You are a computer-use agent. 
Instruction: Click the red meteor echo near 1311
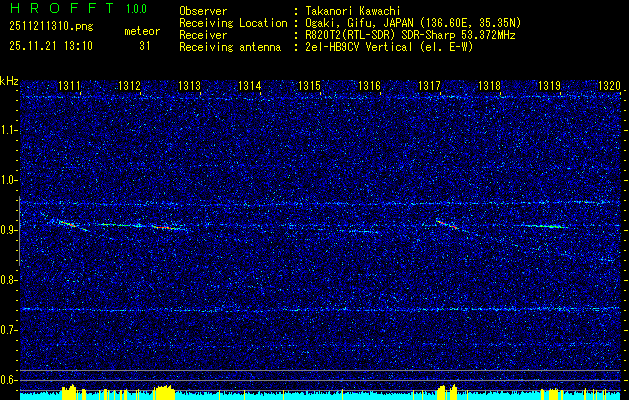click(x=67, y=223)
